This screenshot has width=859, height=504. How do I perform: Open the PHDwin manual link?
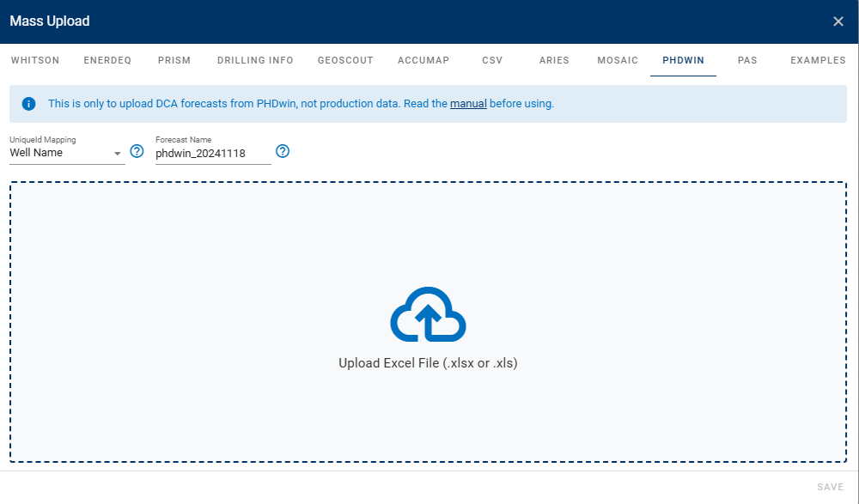coord(468,103)
